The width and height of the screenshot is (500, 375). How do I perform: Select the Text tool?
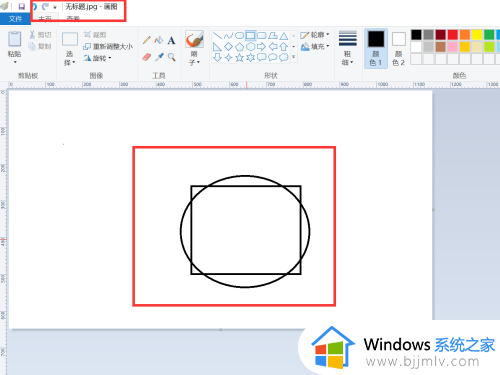pos(171,40)
